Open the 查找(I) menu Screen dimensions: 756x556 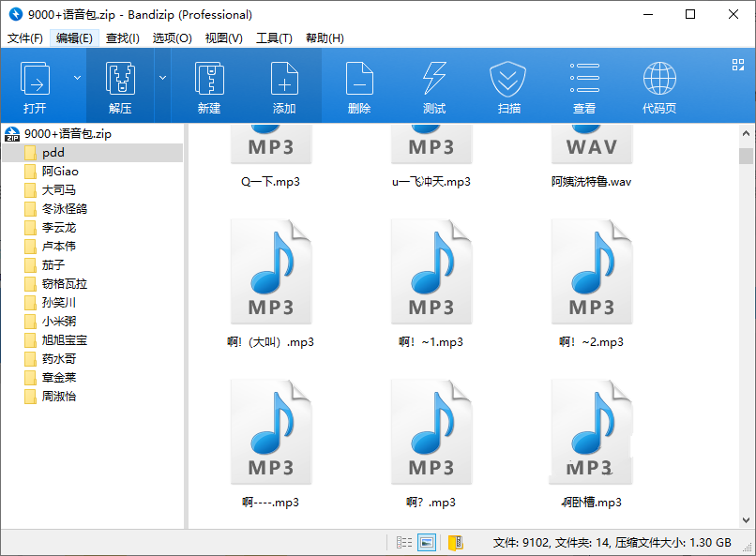pyautogui.click(x=123, y=38)
